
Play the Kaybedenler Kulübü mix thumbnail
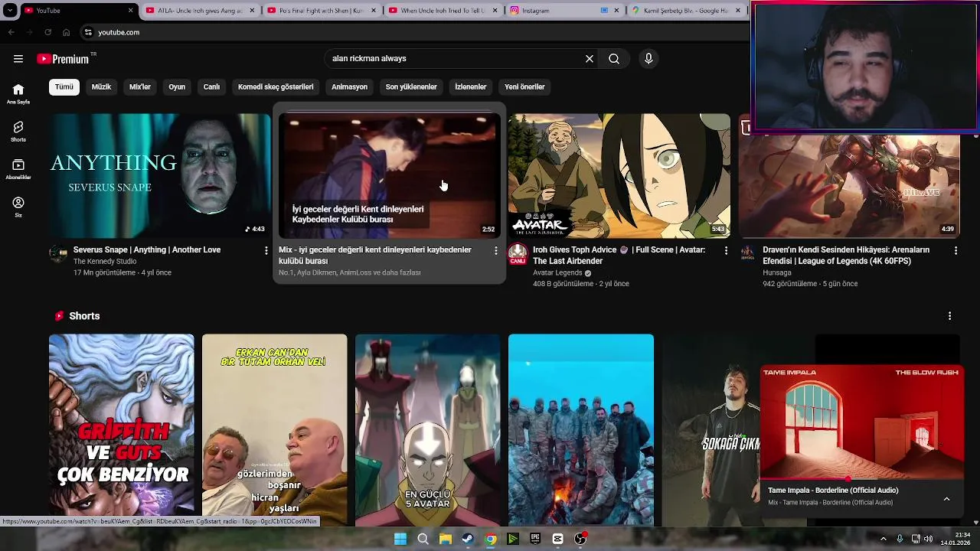[x=390, y=176]
